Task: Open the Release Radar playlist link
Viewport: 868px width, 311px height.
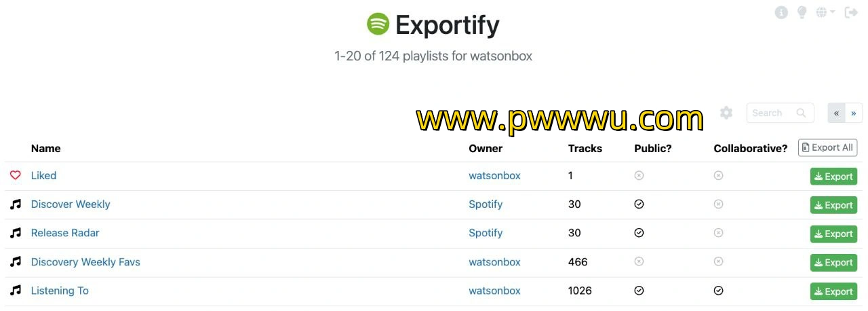Action: (65, 233)
